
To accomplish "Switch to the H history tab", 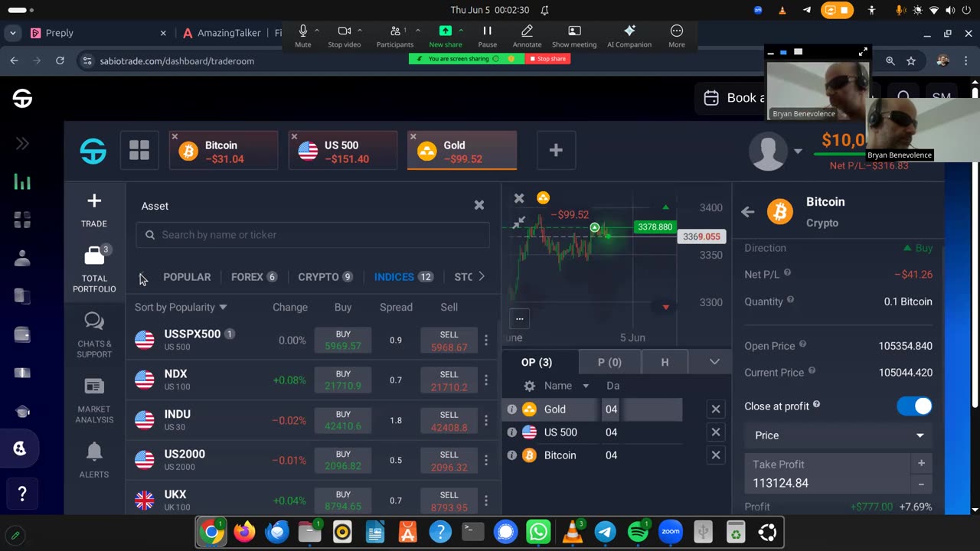I will (665, 362).
